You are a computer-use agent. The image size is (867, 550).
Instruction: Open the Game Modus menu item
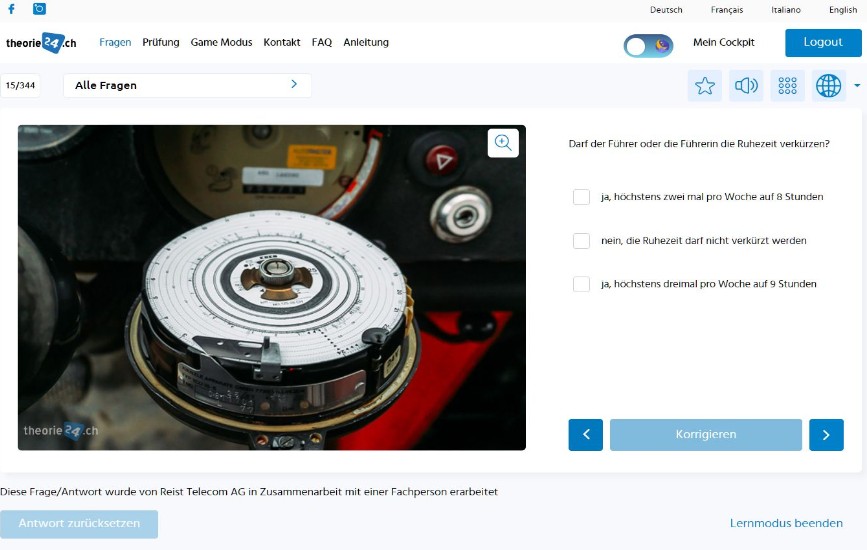tap(221, 43)
